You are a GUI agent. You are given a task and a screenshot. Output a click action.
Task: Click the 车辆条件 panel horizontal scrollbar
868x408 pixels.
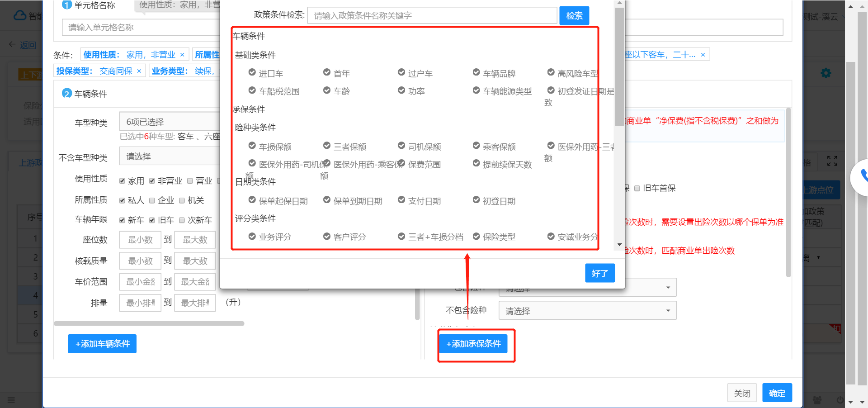[x=149, y=323]
